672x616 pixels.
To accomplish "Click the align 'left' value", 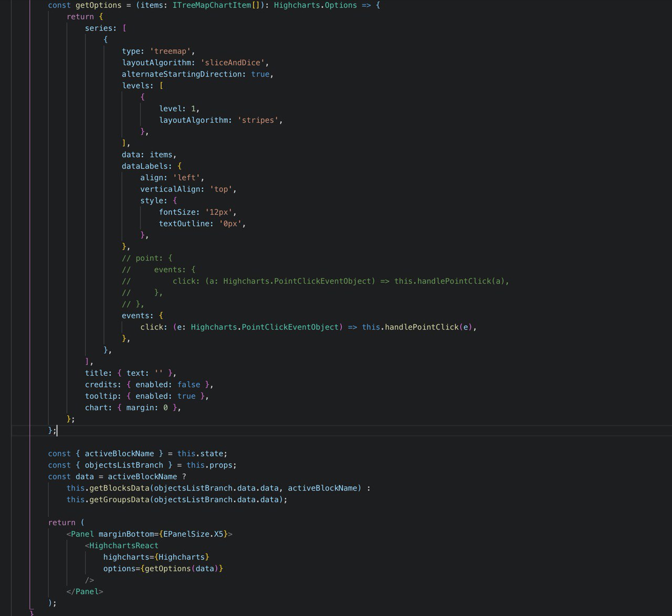I will click(186, 178).
